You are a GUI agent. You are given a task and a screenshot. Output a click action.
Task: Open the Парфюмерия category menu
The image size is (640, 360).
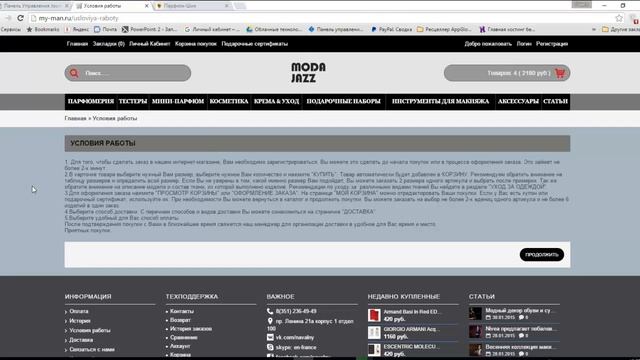click(x=91, y=102)
